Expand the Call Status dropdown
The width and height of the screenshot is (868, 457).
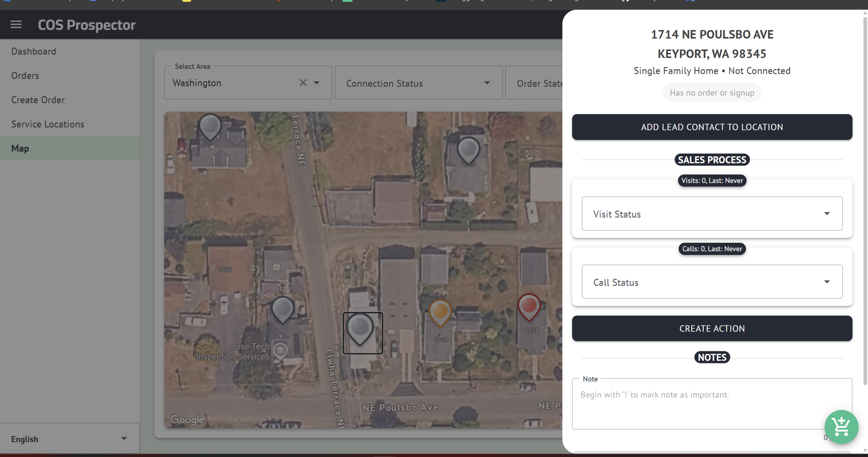coord(712,282)
